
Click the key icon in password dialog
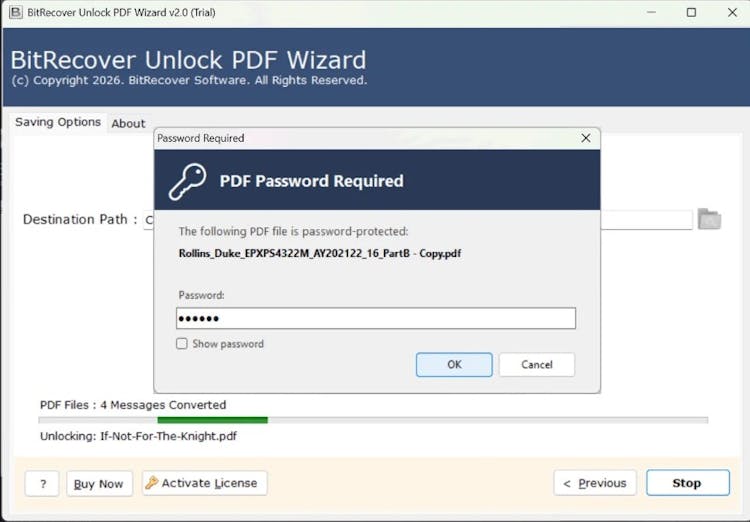(x=186, y=181)
